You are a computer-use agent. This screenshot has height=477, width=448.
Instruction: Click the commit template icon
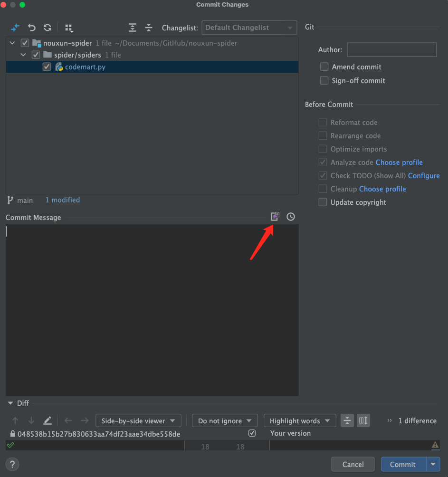(x=275, y=217)
